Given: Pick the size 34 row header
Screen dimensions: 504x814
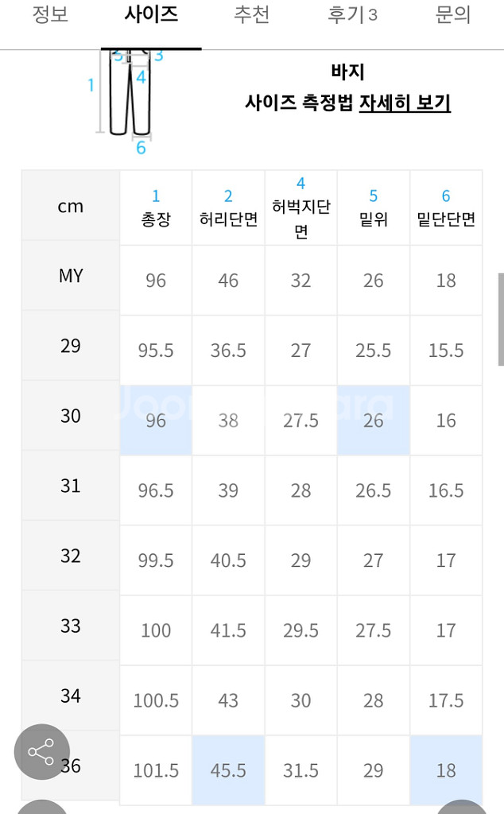Looking at the screenshot, I should point(71,696).
